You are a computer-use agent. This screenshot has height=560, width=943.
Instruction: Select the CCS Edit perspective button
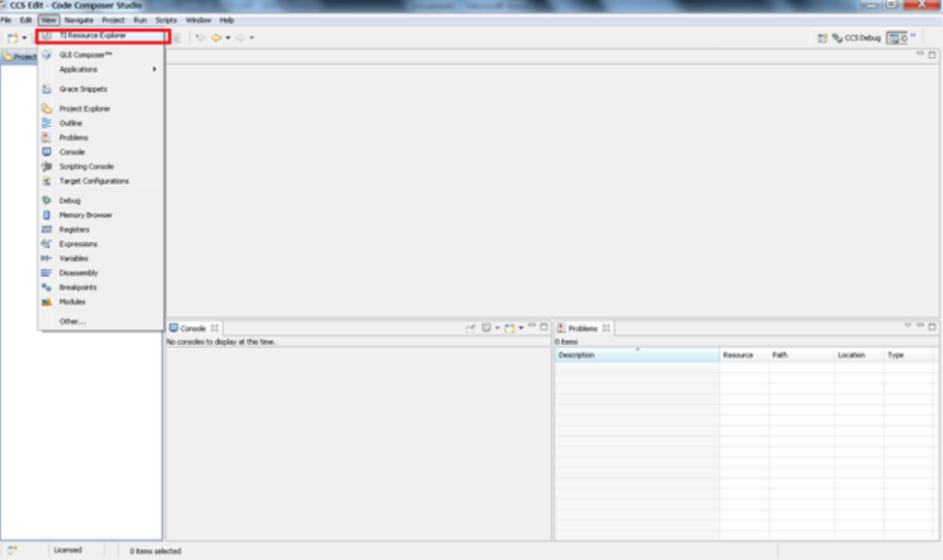pos(897,38)
